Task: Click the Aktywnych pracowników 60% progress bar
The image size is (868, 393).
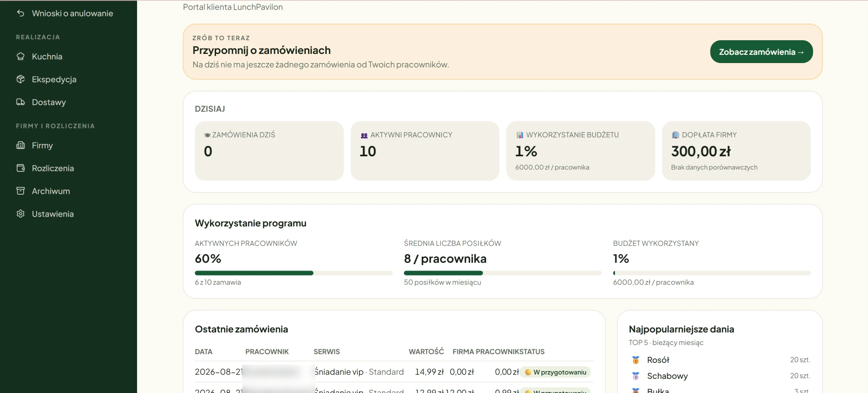Action: [x=293, y=273]
